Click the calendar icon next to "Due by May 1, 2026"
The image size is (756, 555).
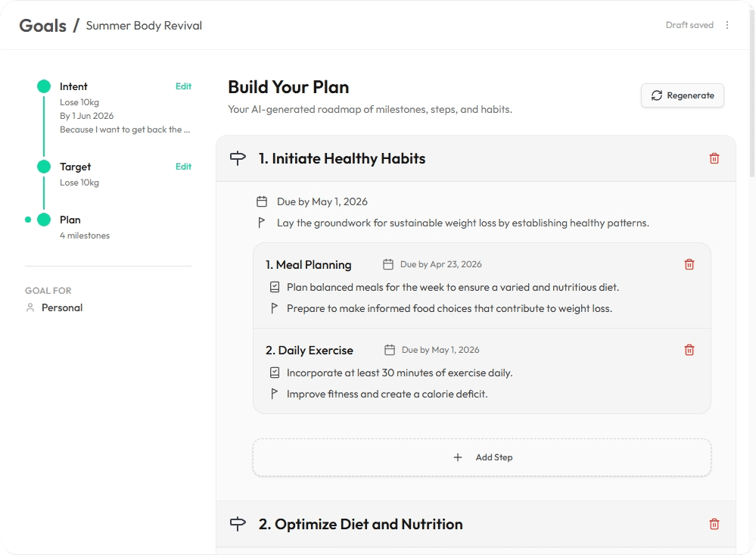click(261, 201)
